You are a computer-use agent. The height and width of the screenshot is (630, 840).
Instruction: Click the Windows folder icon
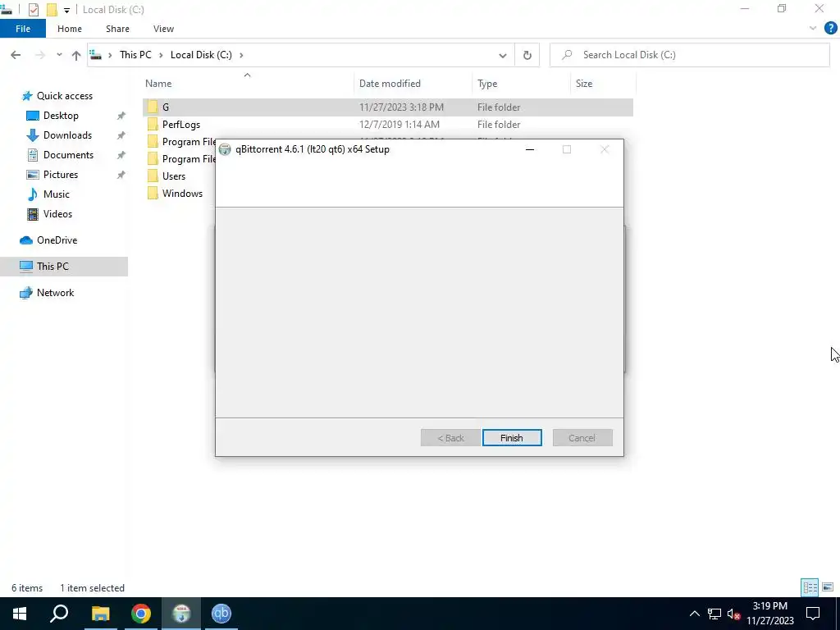[x=153, y=194]
